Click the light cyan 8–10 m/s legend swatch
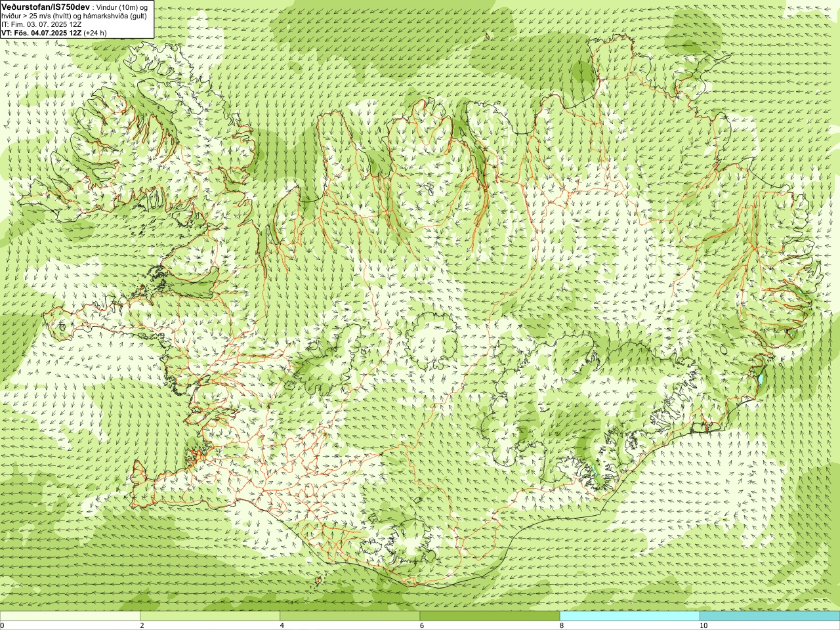Screen dimensions: 840x630 [630, 616]
